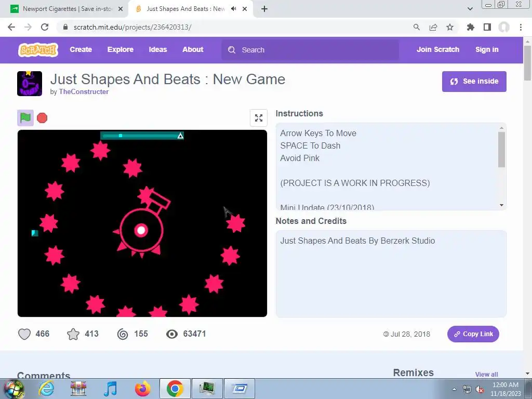The height and width of the screenshot is (399, 532).
Task: Click the love count 466
Action: tap(43, 334)
